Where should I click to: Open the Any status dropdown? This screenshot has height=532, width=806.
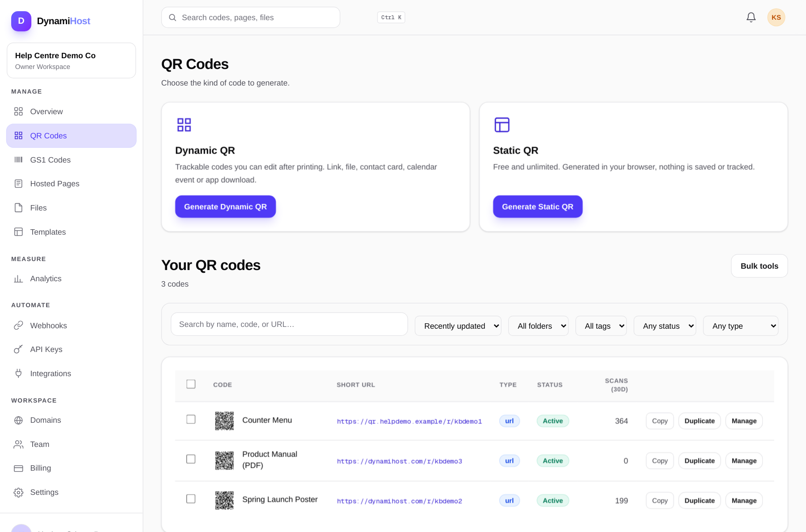[665, 326]
